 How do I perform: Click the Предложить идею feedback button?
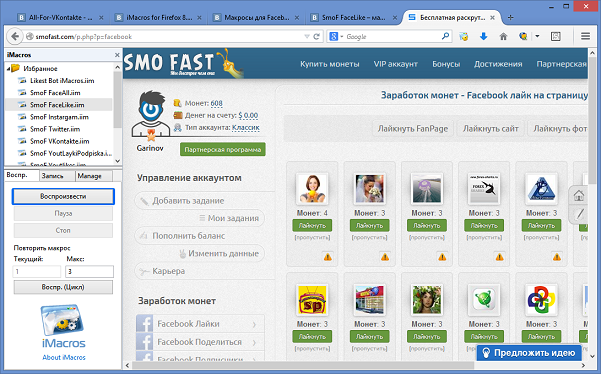(x=529, y=353)
